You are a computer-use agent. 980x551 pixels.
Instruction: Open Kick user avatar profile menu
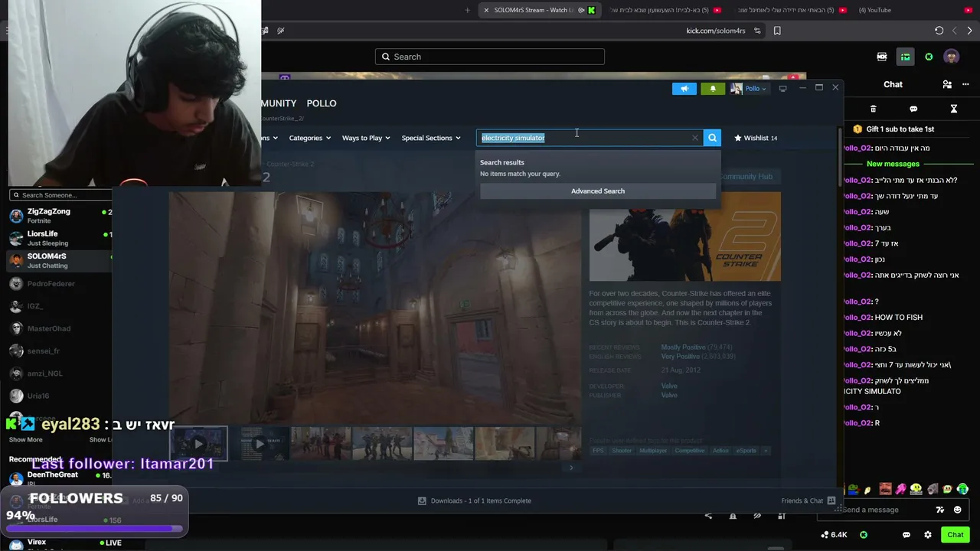(x=952, y=57)
